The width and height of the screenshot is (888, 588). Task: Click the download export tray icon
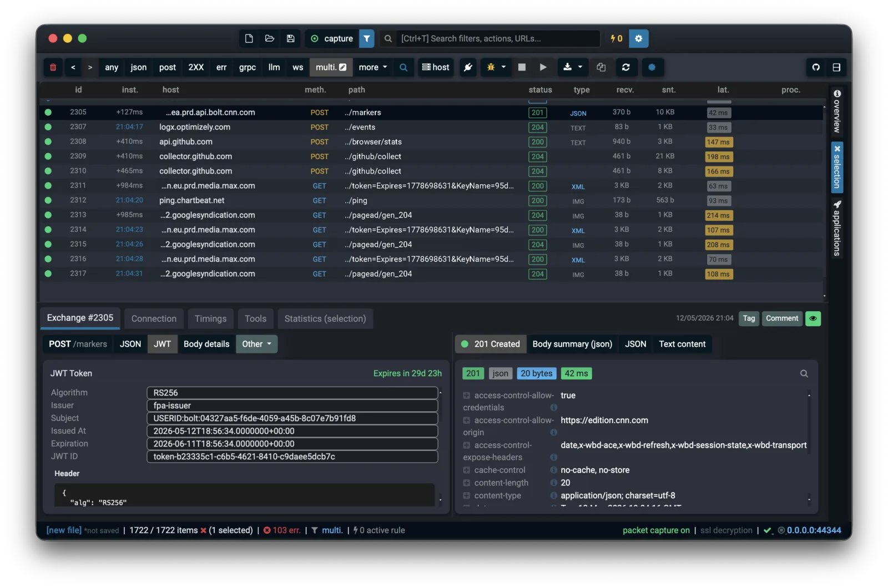pos(567,67)
